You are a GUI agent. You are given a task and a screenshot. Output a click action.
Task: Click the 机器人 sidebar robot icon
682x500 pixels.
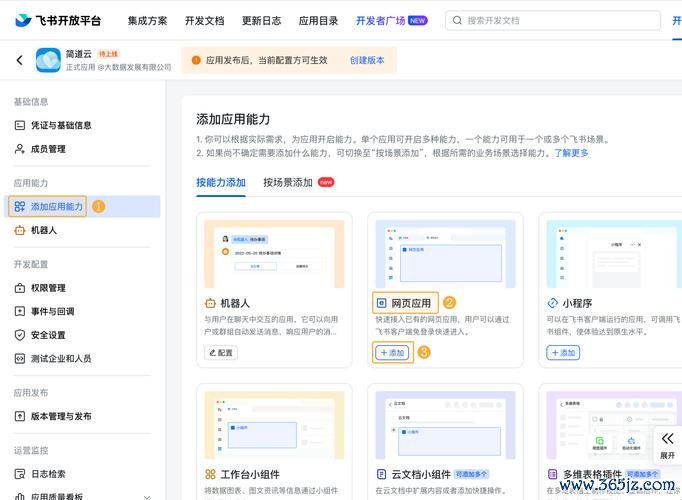click(x=20, y=230)
